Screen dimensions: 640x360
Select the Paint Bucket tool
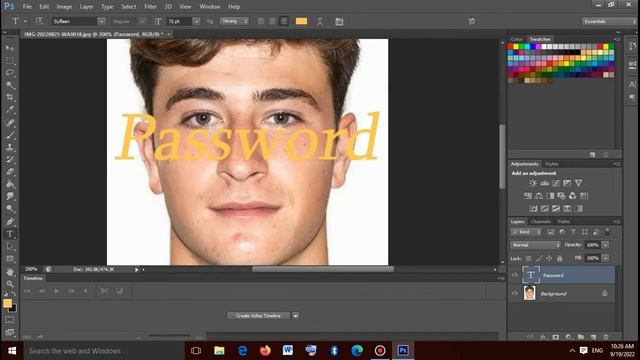[x=10, y=184]
